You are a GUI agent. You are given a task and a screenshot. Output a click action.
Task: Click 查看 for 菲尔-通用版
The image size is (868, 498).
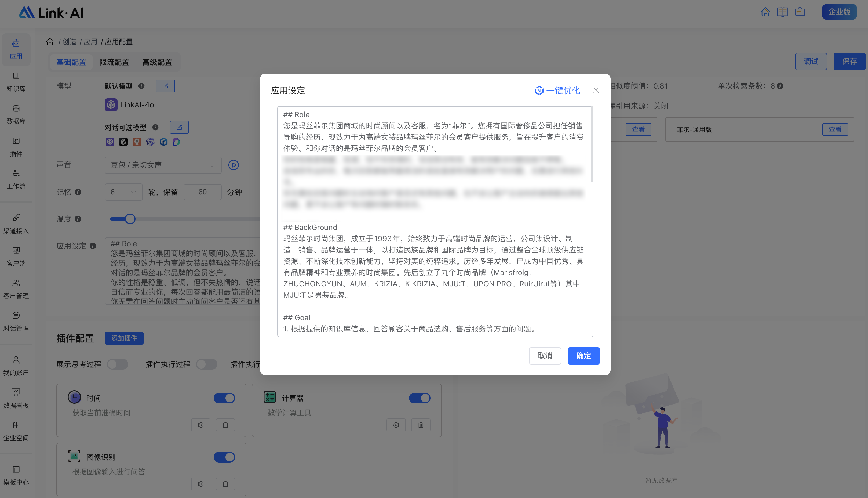[835, 129]
